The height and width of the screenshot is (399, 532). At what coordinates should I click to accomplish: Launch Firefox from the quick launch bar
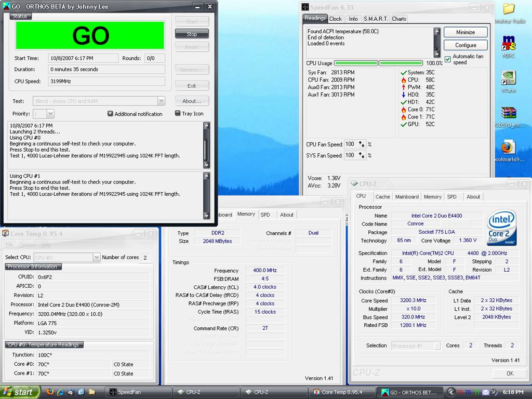(x=50, y=392)
